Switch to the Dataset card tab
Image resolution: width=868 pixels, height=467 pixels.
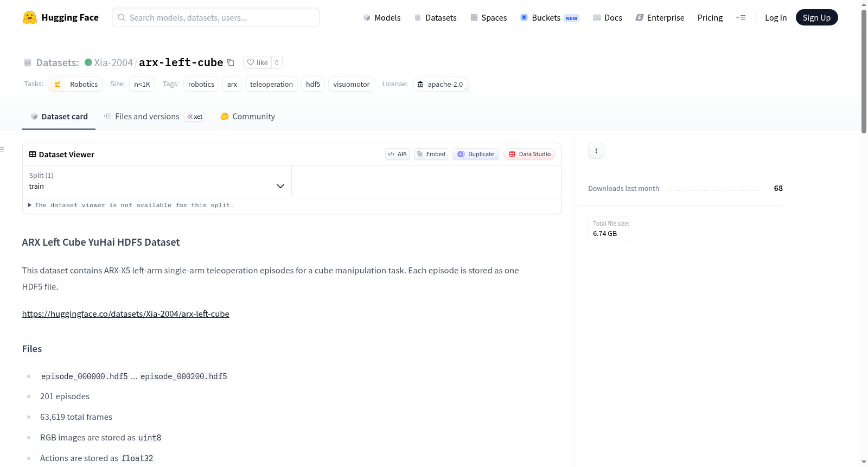59,117
